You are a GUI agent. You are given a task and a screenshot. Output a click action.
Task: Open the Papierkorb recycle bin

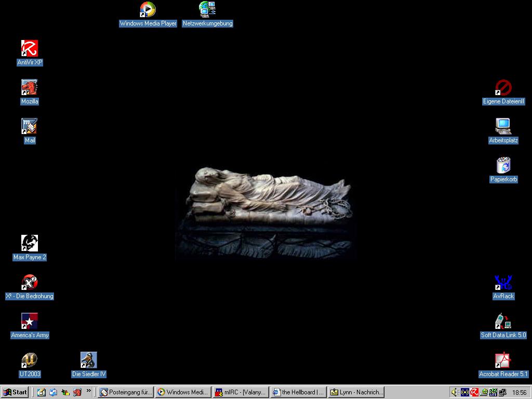pyautogui.click(x=503, y=166)
